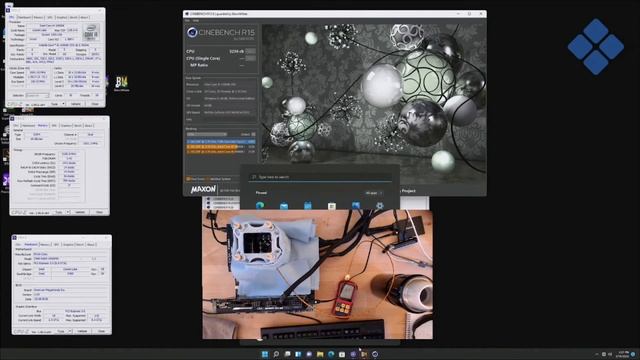
Task: Click Validate in the middle CPU-Z window
Action: click(80, 212)
